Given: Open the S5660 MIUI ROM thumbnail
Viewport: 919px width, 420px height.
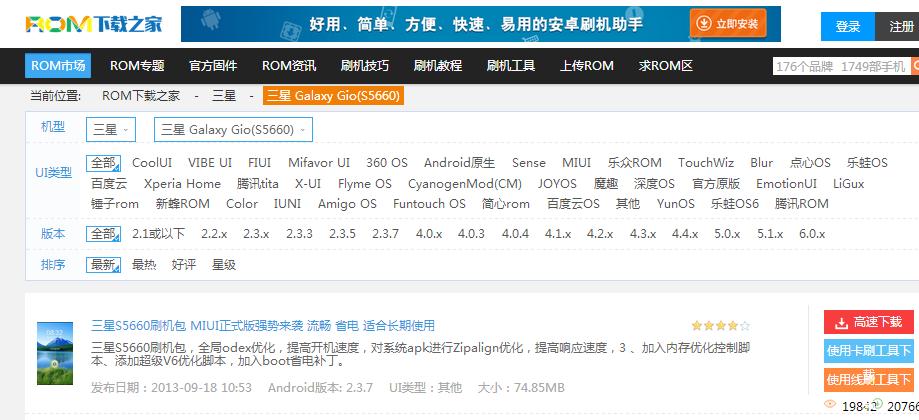Looking at the screenshot, I should tap(55, 353).
